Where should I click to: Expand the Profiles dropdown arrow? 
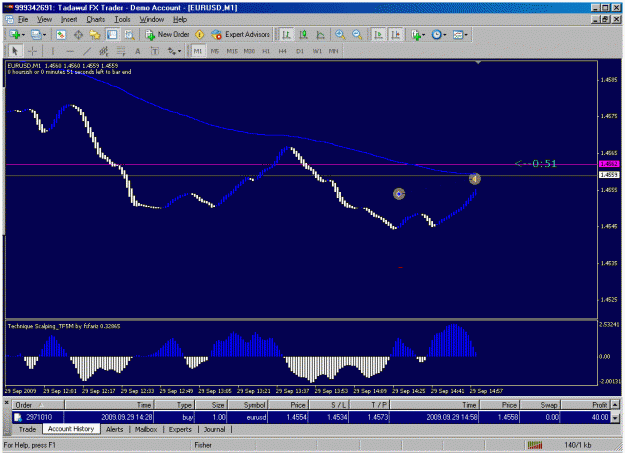(44, 35)
